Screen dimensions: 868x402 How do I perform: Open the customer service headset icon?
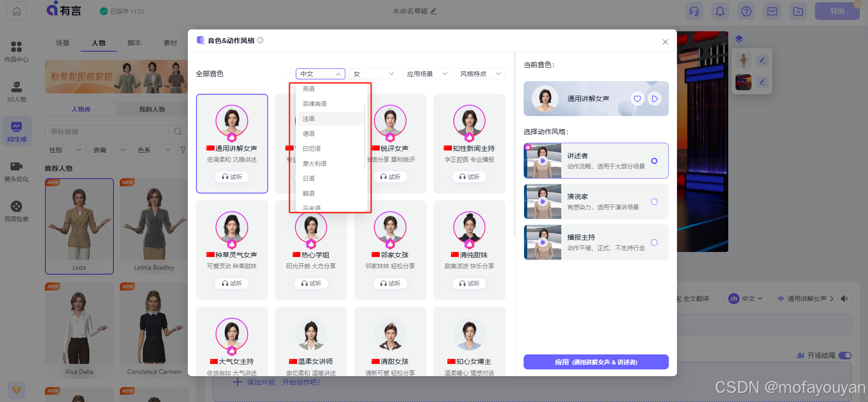694,11
